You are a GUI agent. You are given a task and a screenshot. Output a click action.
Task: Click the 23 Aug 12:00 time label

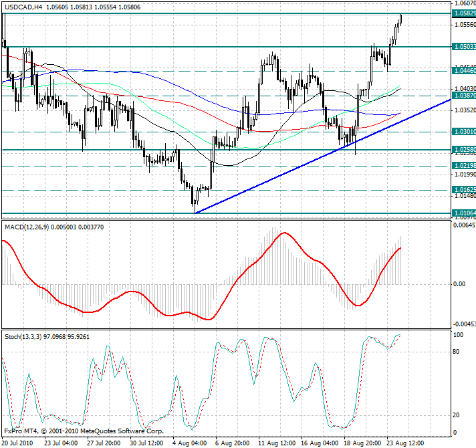pyautogui.click(x=406, y=443)
